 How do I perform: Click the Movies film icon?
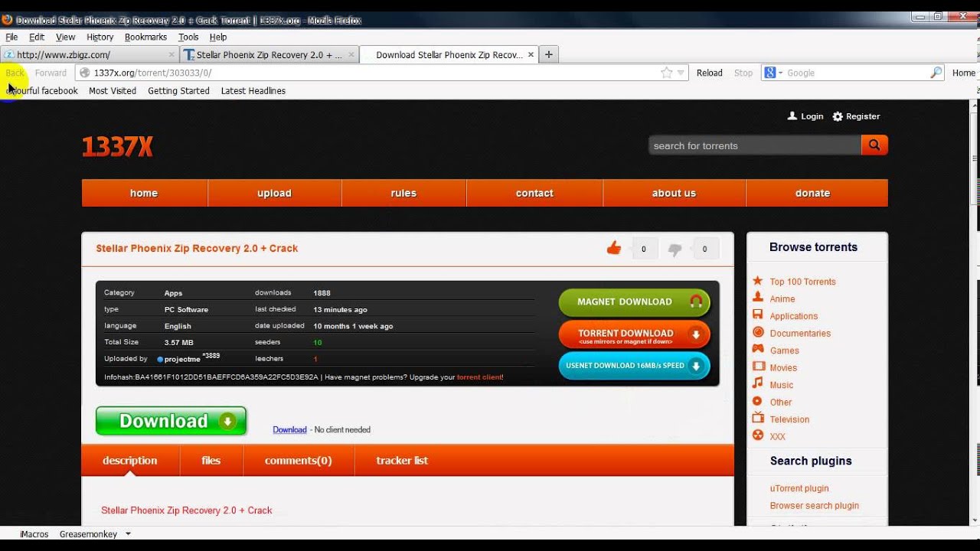pyautogui.click(x=757, y=367)
